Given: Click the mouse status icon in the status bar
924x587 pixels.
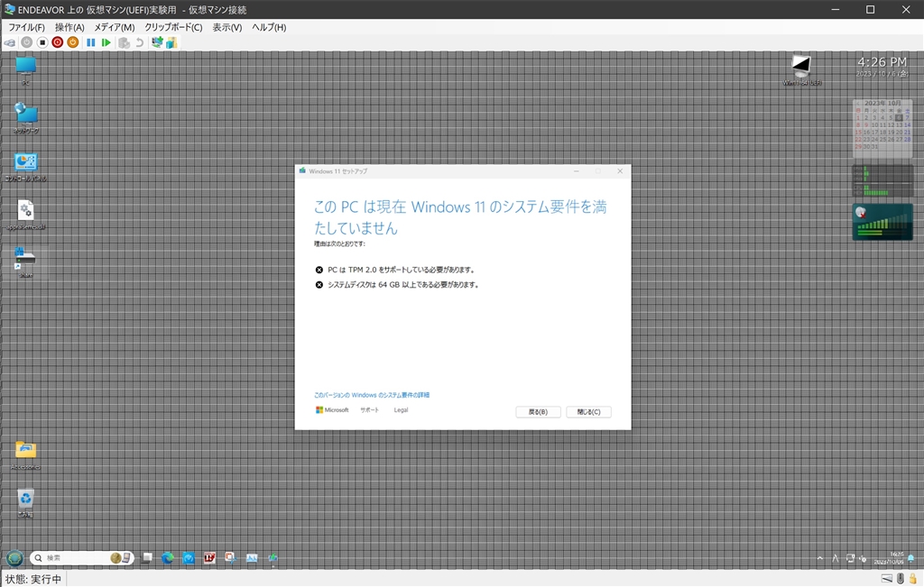Looking at the screenshot, I should pos(901,579).
